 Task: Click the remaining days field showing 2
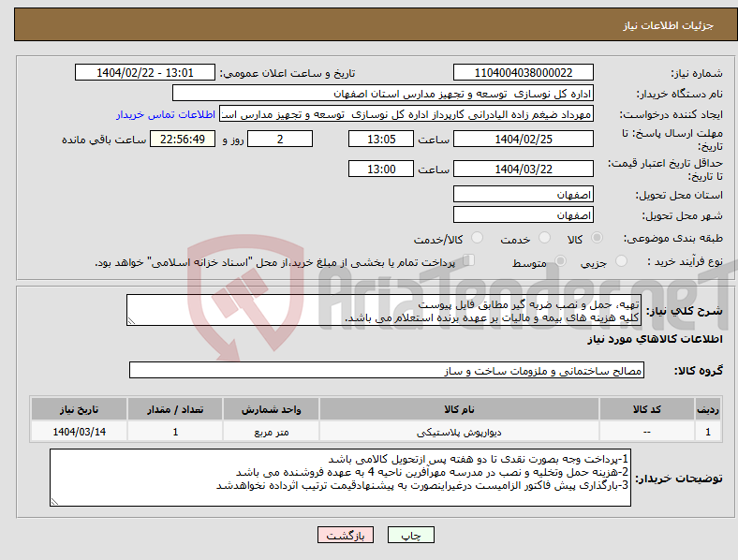[x=280, y=139]
